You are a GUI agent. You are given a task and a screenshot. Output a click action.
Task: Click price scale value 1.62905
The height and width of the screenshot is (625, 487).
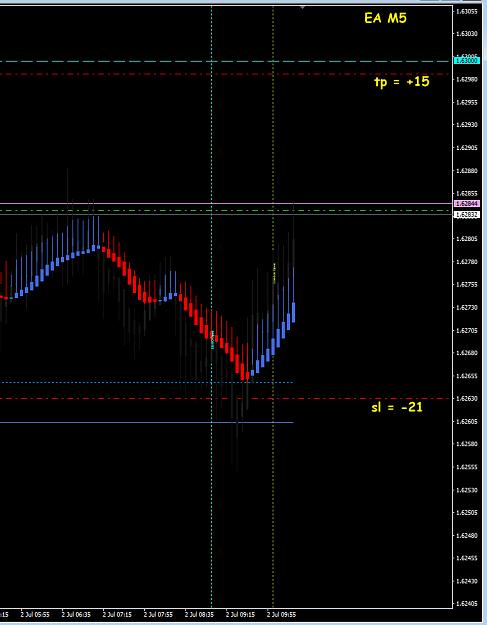[x=467, y=147]
